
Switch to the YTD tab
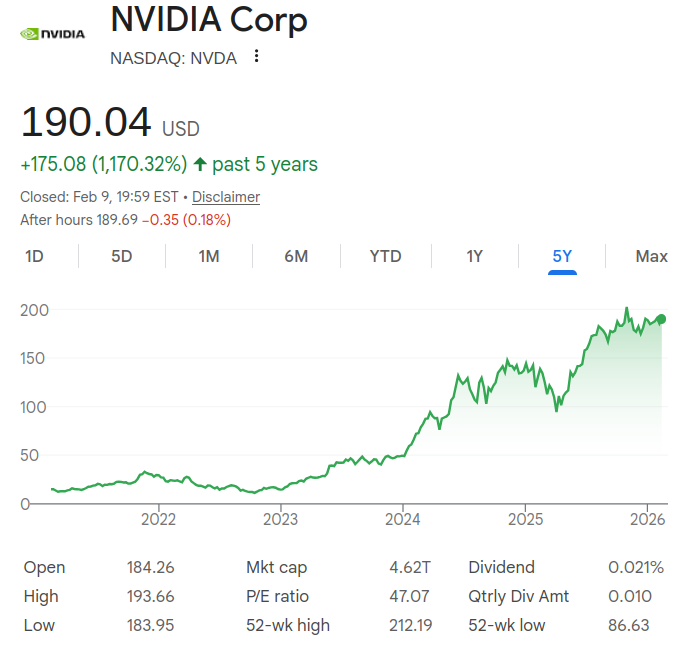click(385, 257)
